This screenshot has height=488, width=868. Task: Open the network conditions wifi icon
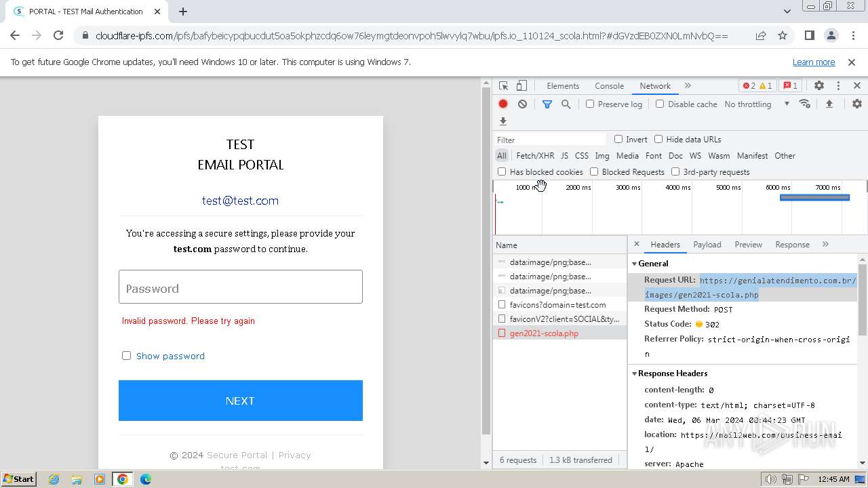pos(805,104)
